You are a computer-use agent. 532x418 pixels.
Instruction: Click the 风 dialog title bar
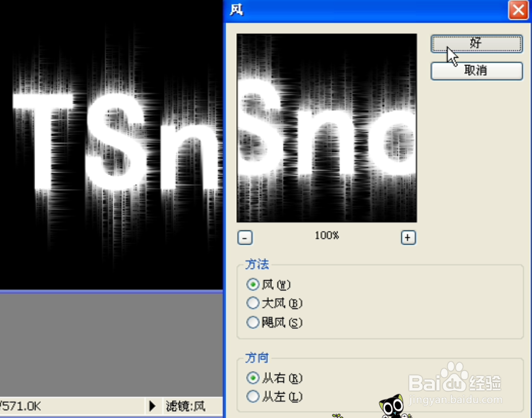(339, 10)
